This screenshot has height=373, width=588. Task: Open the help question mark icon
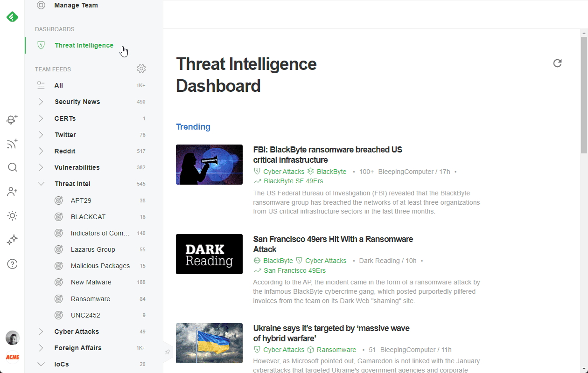click(x=12, y=264)
